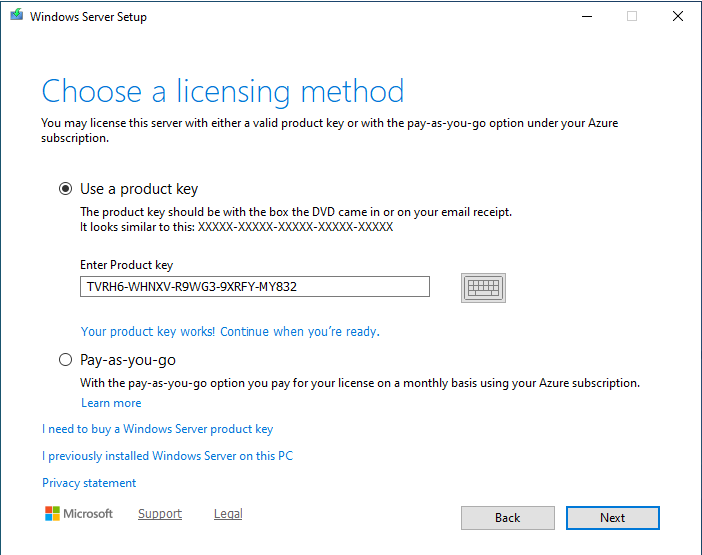The width and height of the screenshot is (702, 555).
Task: Click the Windows Server Setup title text
Action: pyautogui.click(x=88, y=17)
